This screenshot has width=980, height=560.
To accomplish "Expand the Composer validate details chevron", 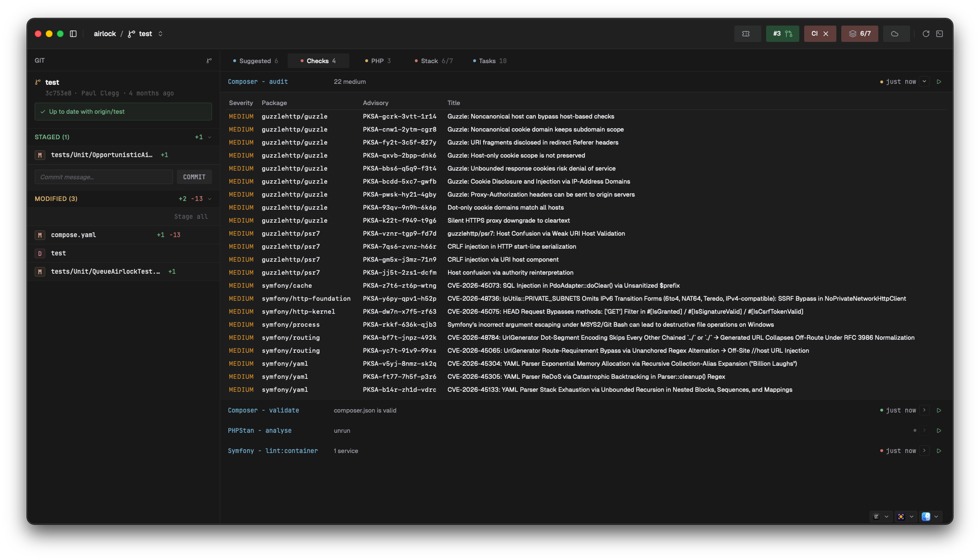I will [924, 411].
